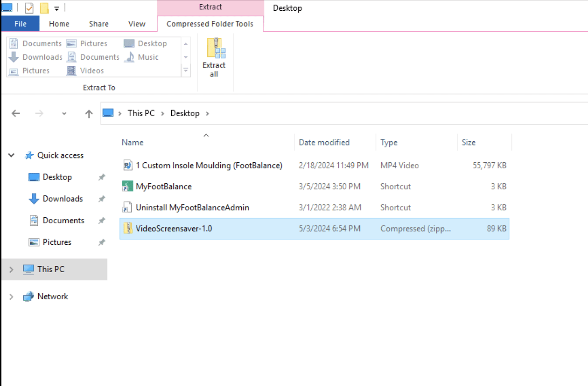The height and width of the screenshot is (386, 588).
Task: Open the Share ribbon tab
Action: coord(98,24)
